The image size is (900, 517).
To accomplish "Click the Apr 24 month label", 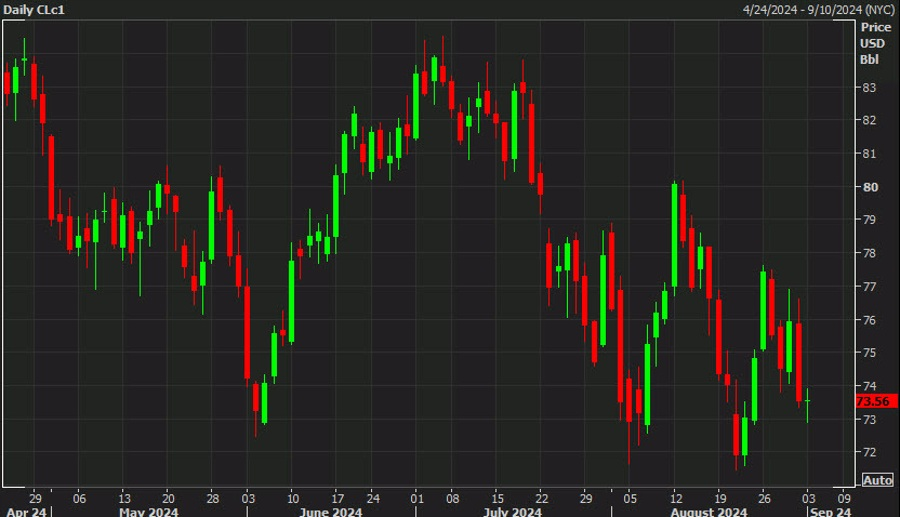I will (x=26, y=511).
